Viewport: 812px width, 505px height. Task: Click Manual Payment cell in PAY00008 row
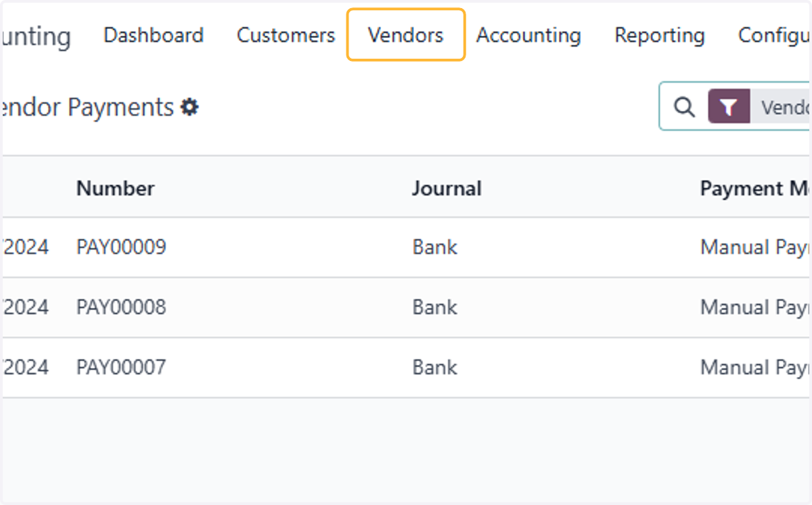click(755, 307)
